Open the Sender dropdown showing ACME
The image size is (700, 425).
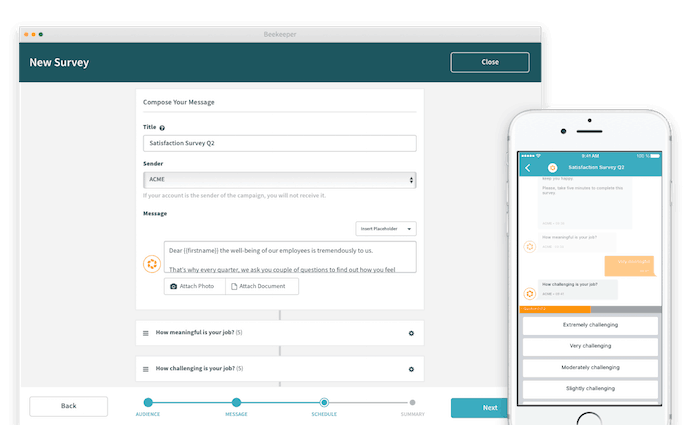279,180
